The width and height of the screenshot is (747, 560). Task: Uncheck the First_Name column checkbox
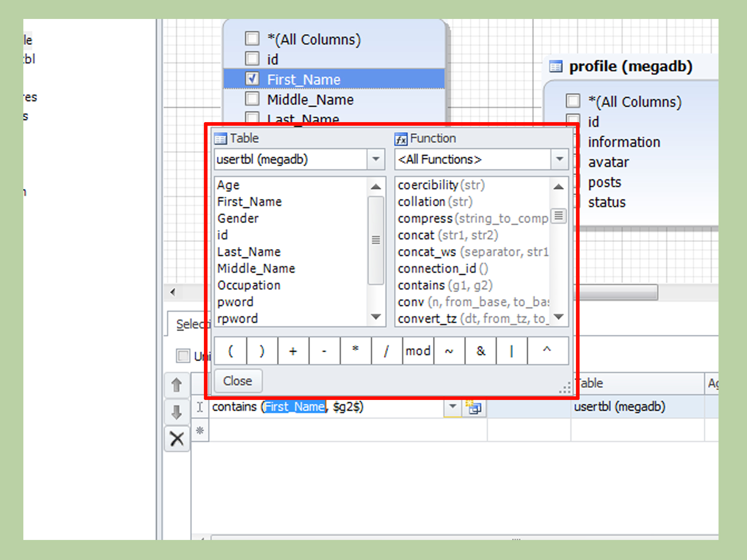(x=252, y=78)
